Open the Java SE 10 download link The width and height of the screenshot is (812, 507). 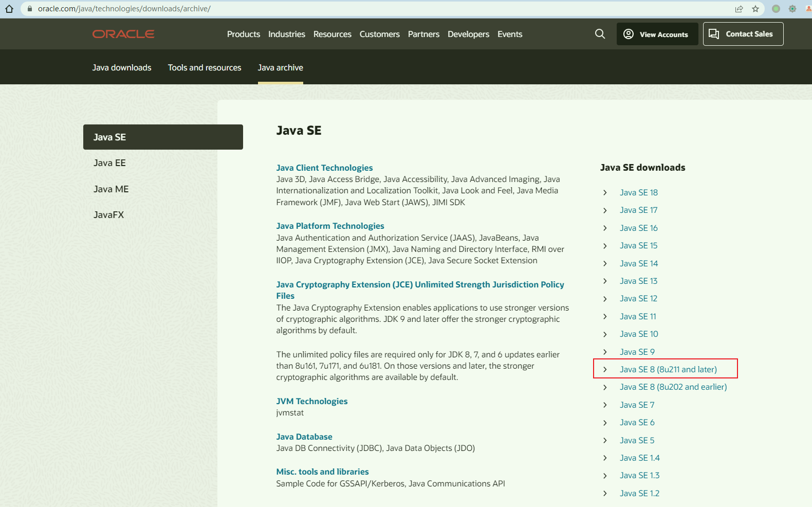639,334
